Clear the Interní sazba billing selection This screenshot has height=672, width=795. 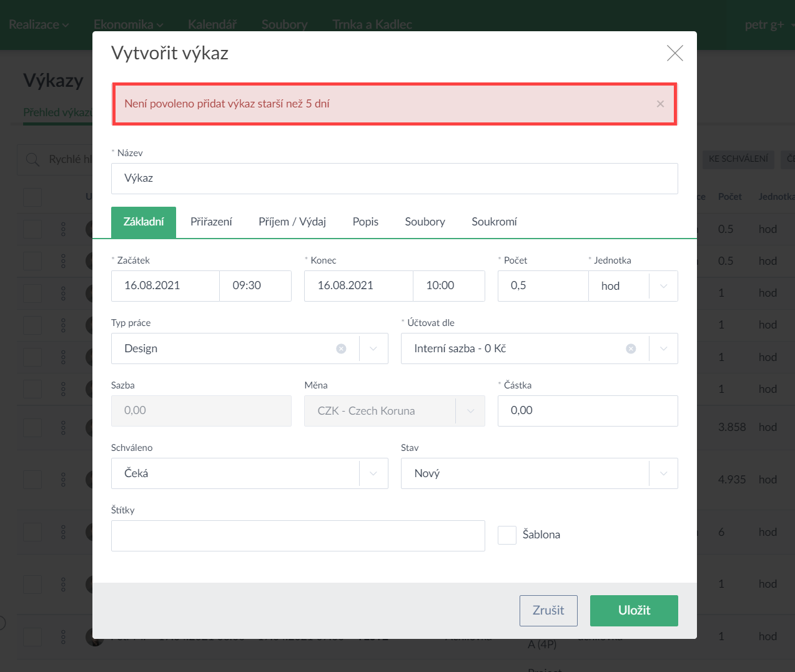631,348
